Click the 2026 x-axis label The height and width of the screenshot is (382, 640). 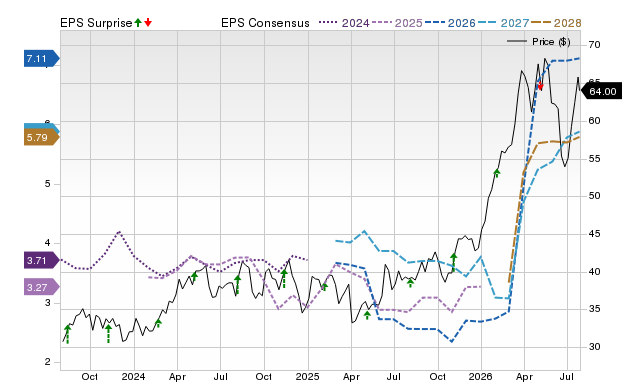(480, 376)
